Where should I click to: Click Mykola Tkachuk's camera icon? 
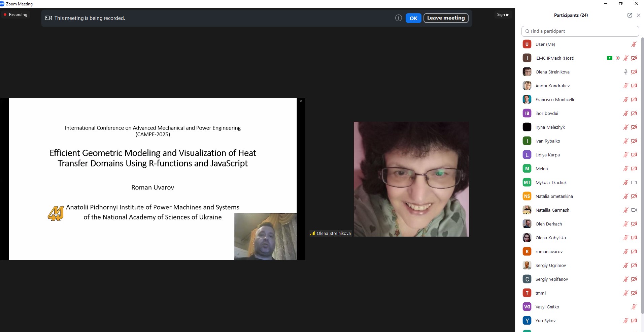coord(634,182)
